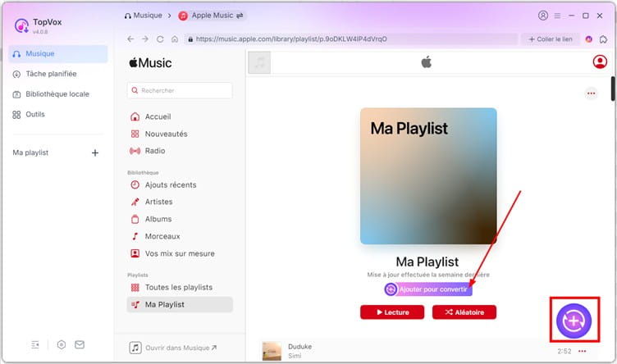617x364 pixels.
Task: Click the Coller le lien button
Action: point(551,39)
